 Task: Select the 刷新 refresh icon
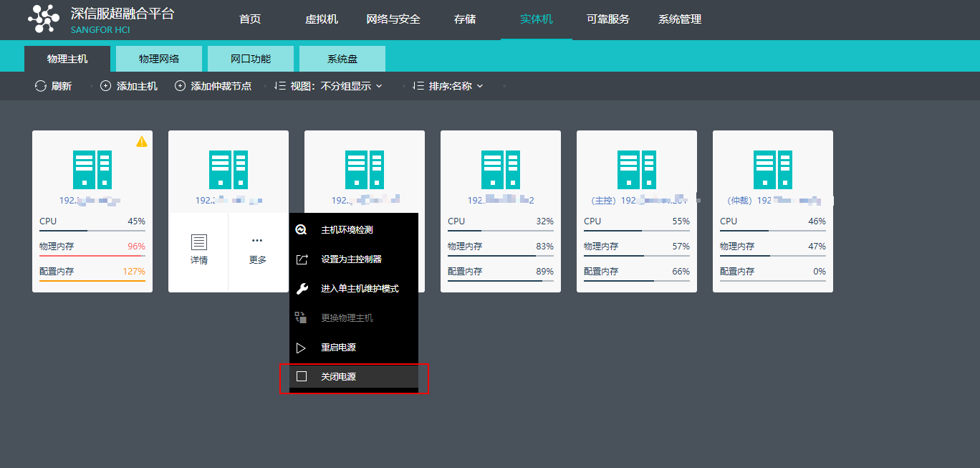pyautogui.click(x=41, y=85)
